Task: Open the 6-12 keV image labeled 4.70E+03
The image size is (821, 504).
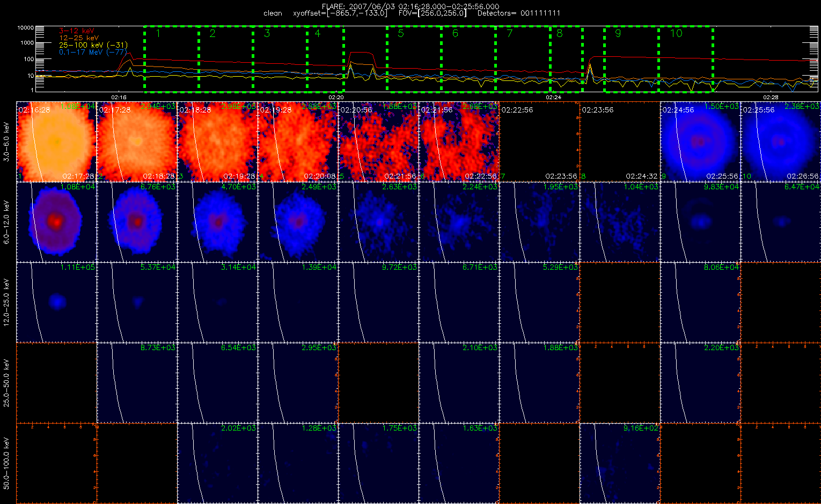Action: (x=217, y=221)
